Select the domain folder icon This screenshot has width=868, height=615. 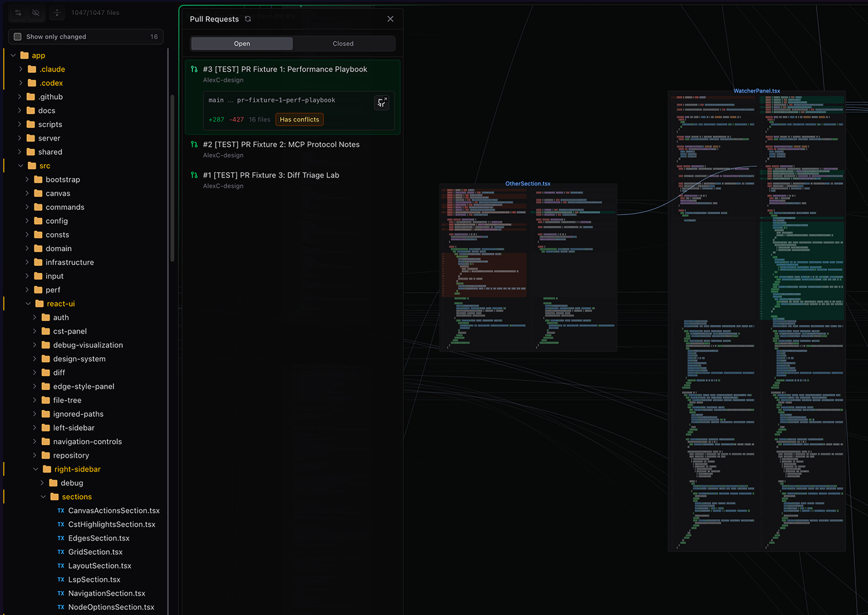(38, 248)
